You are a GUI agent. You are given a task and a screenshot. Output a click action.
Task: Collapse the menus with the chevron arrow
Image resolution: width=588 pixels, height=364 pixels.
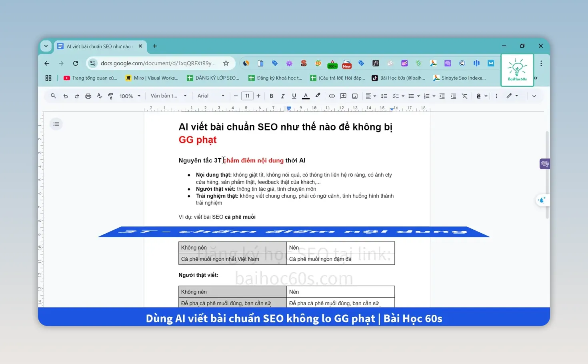click(x=534, y=96)
